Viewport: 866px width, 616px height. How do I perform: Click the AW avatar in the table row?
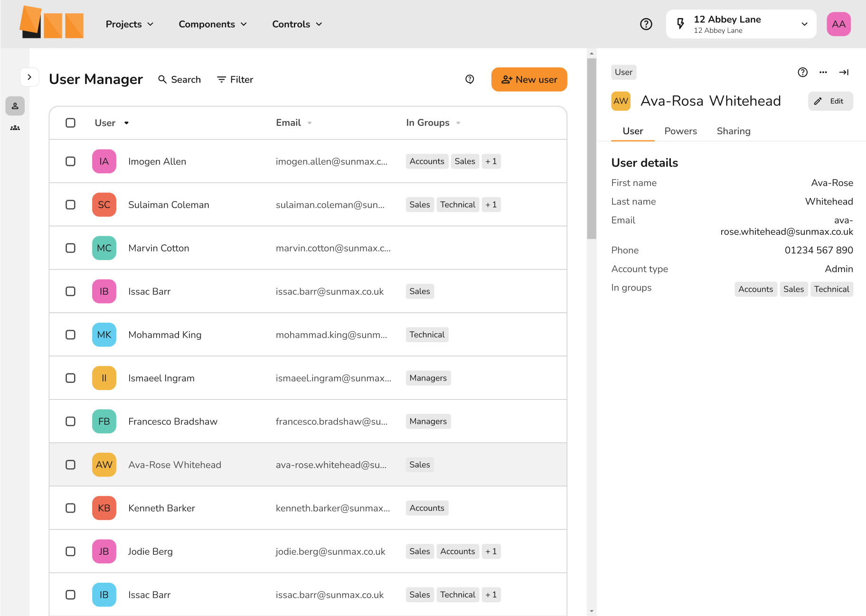click(x=104, y=465)
